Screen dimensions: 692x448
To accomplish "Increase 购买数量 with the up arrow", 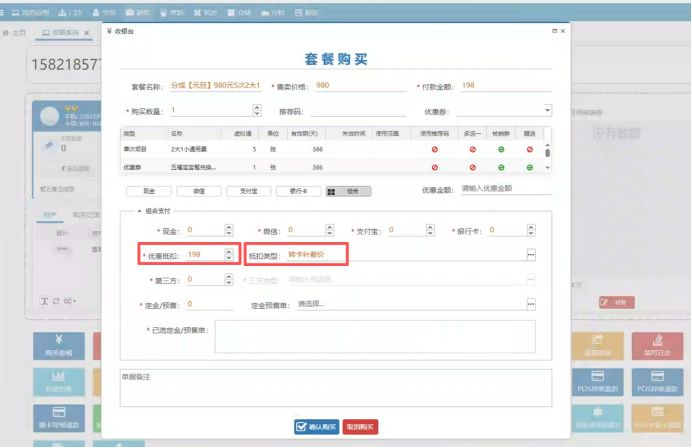I will 257,107.
